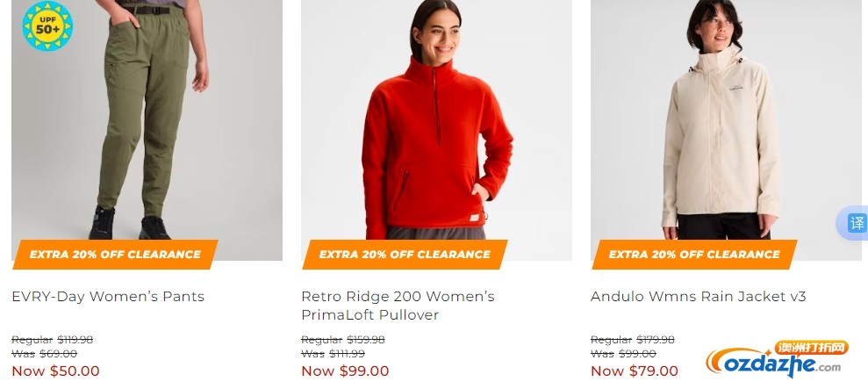The height and width of the screenshot is (389, 868).
Task: Open the red Retro Ridge pullover image
Action: tap(436, 130)
